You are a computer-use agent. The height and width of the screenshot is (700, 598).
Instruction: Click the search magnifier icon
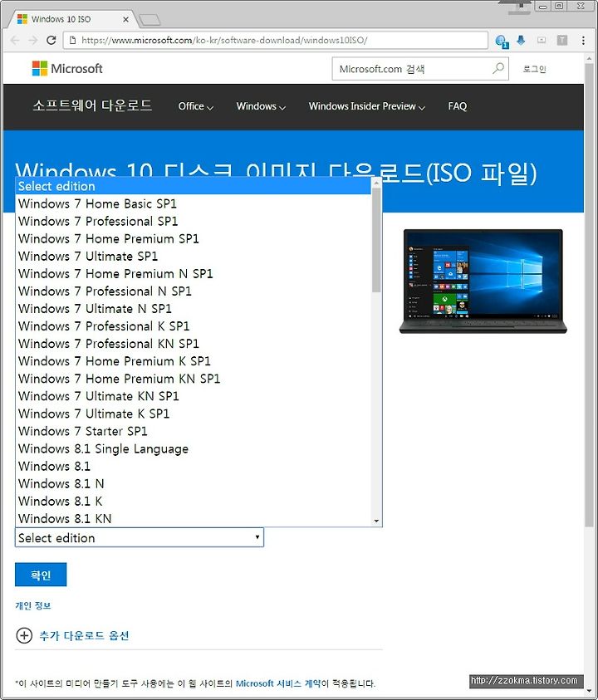[x=498, y=68]
